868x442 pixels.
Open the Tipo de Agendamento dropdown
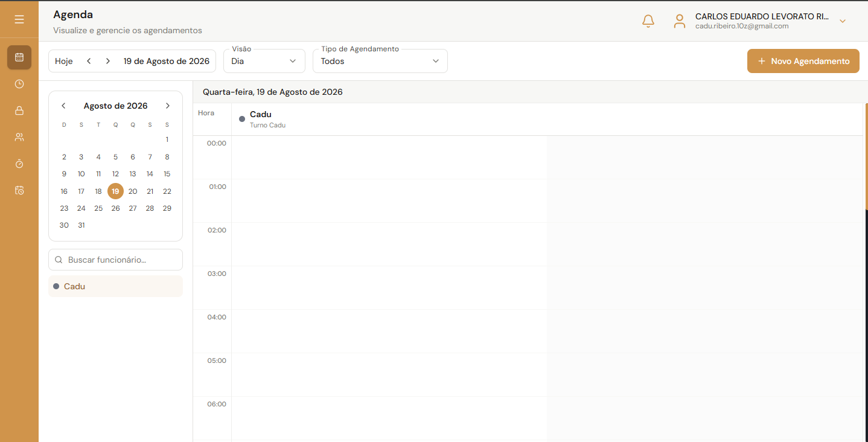[x=380, y=61]
